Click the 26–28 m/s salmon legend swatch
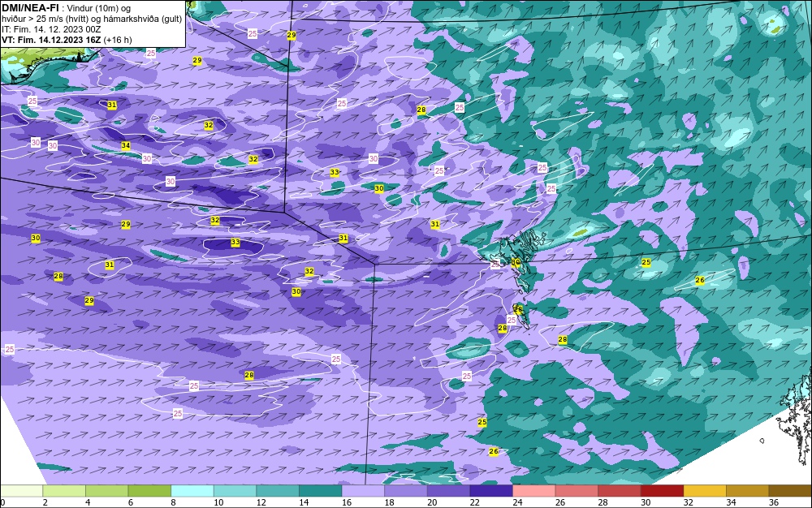This screenshot has height=508, width=812. pyautogui.click(x=577, y=491)
